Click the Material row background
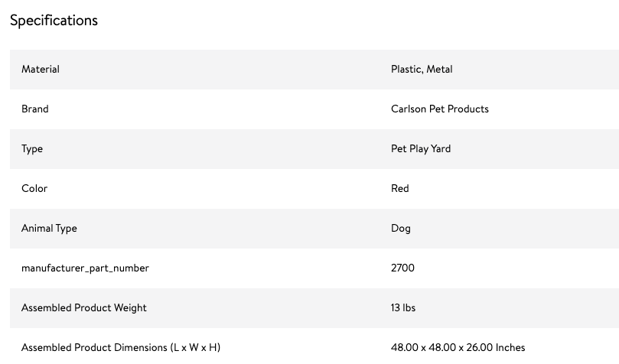The width and height of the screenshot is (619, 364). 314,70
